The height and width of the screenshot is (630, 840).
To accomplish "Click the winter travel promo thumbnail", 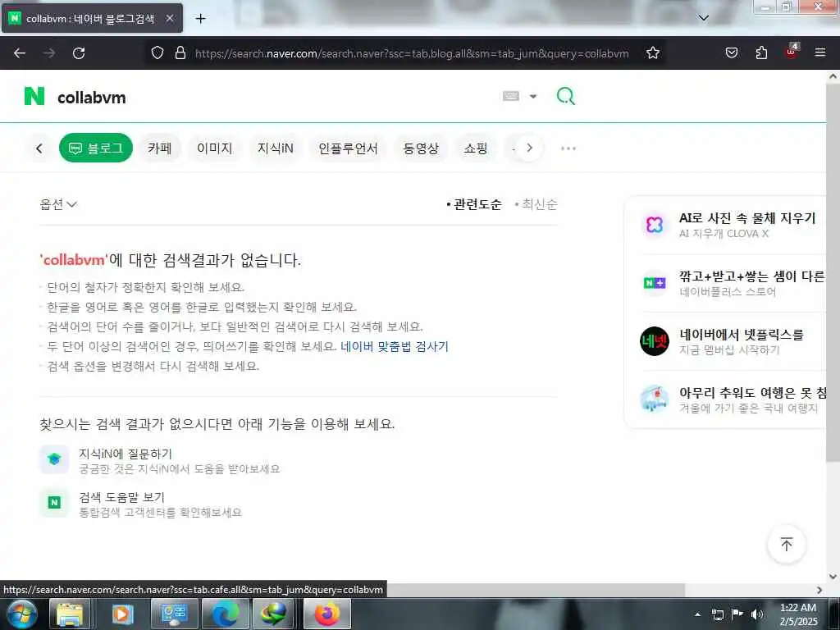I will [x=655, y=399].
